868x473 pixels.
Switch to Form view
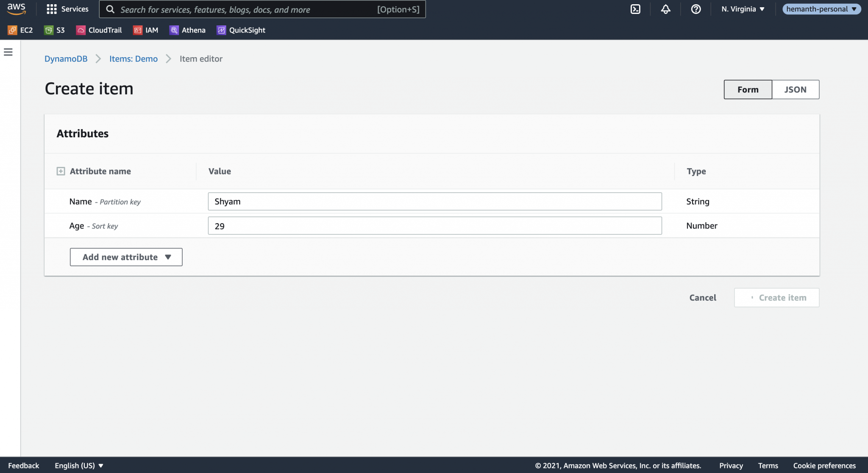click(x=747, y=89)
